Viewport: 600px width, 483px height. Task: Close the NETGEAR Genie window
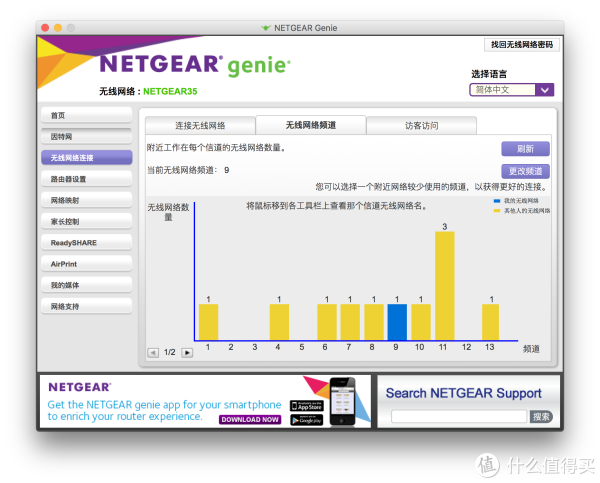click(45, 28)
